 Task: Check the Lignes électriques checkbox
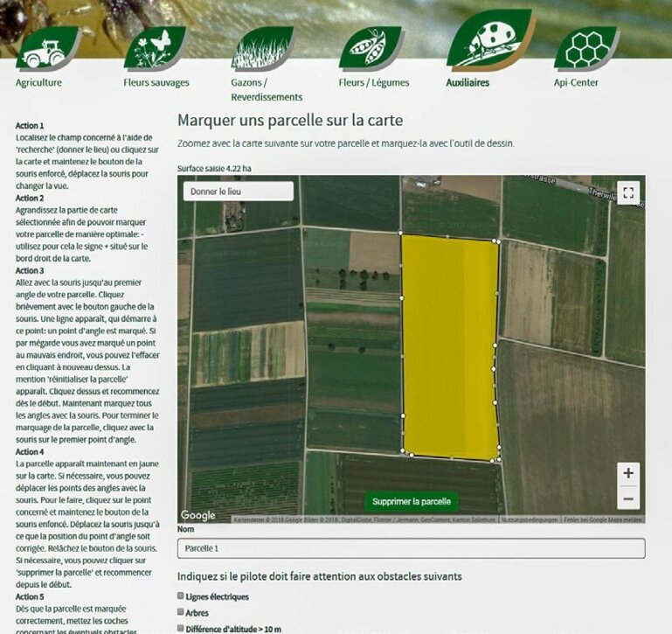click(x=181, y=596)
